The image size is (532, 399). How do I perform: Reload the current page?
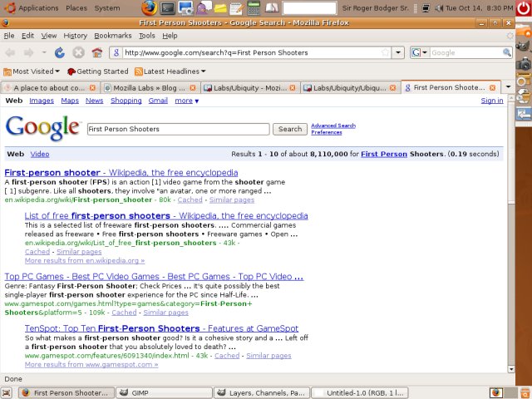(60, 52)
